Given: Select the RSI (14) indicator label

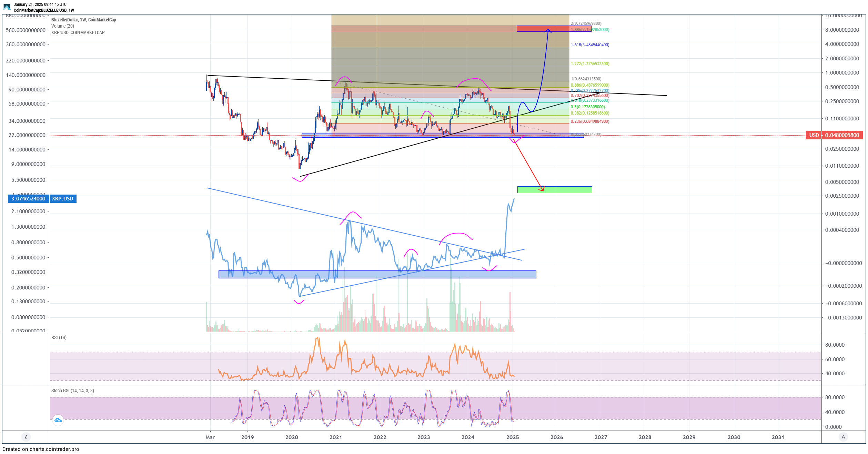Looking at the screenshot, I should [x=59, y=337].
